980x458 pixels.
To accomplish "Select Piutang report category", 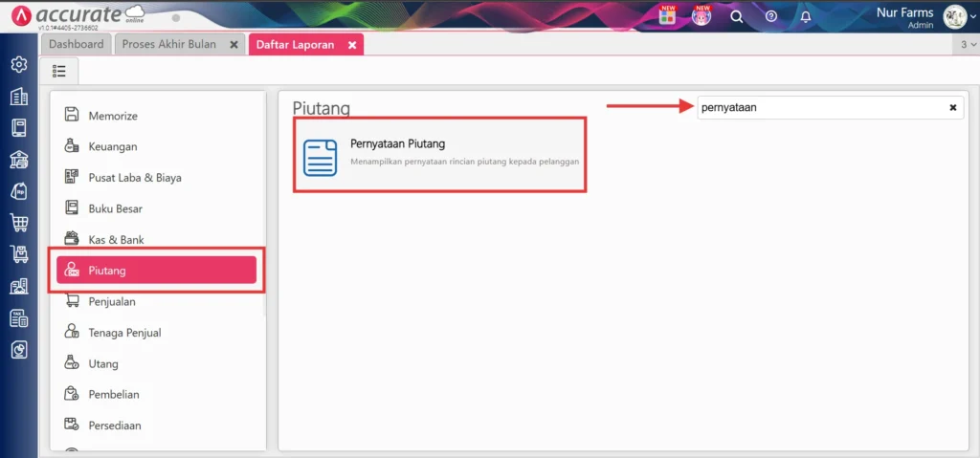I will [x=157, y=271].
